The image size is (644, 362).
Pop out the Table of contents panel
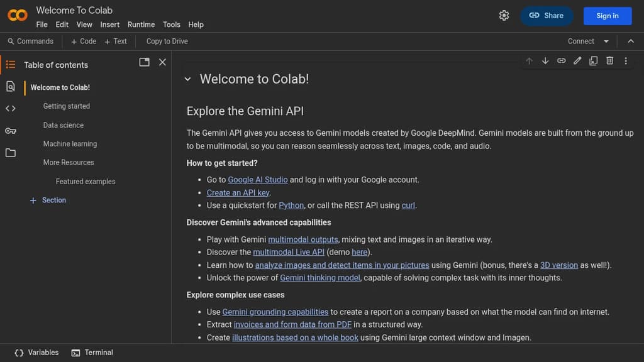coord(144,62)
